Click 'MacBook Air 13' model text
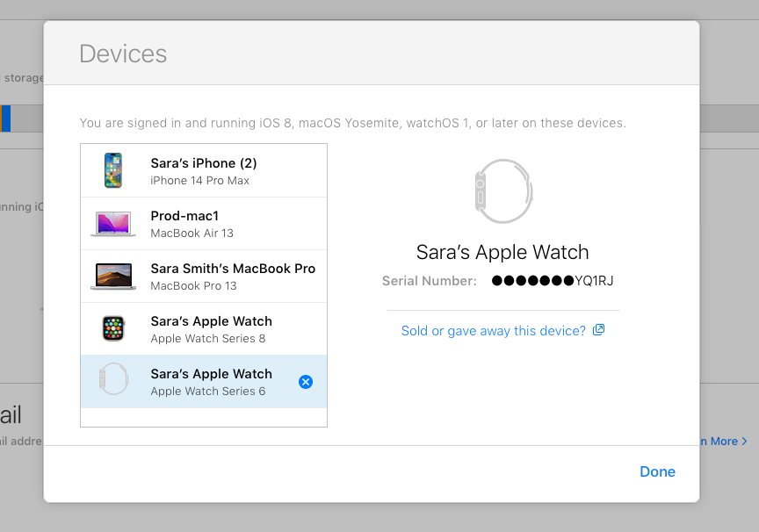The width and height of the screenshot is (759, 532). (x=192, y=234)
